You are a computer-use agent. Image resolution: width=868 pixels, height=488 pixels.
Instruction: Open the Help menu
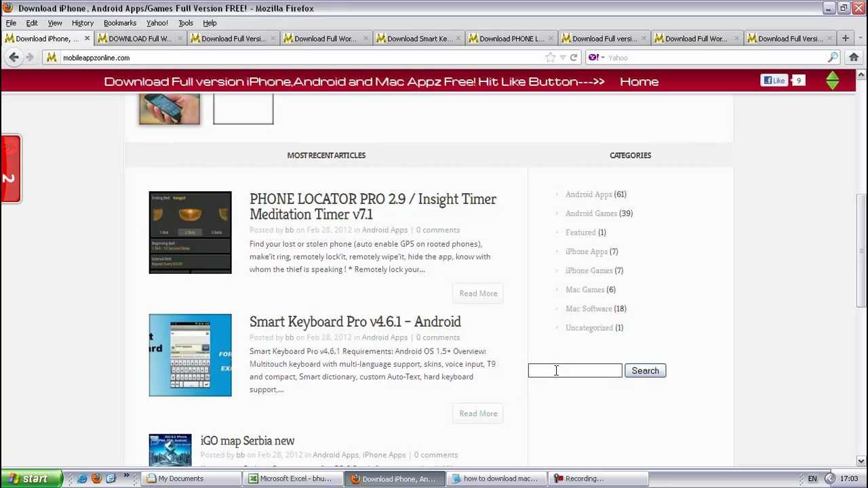click(210, 23)
